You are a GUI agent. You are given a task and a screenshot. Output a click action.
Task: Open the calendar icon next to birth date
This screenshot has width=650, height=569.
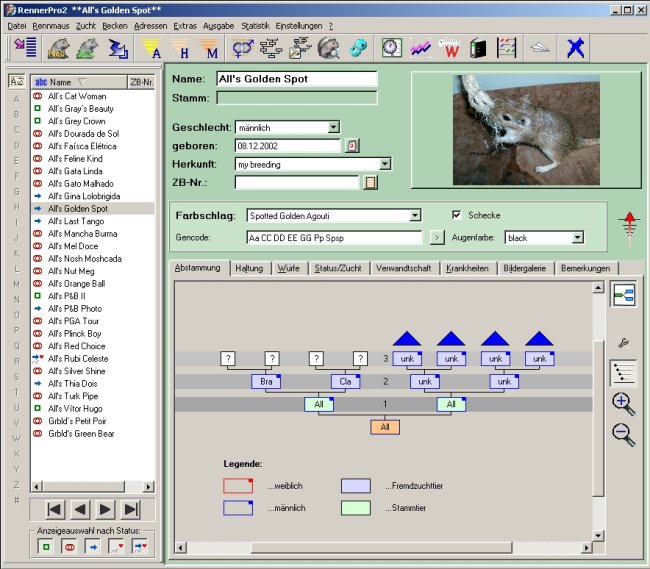353,146
